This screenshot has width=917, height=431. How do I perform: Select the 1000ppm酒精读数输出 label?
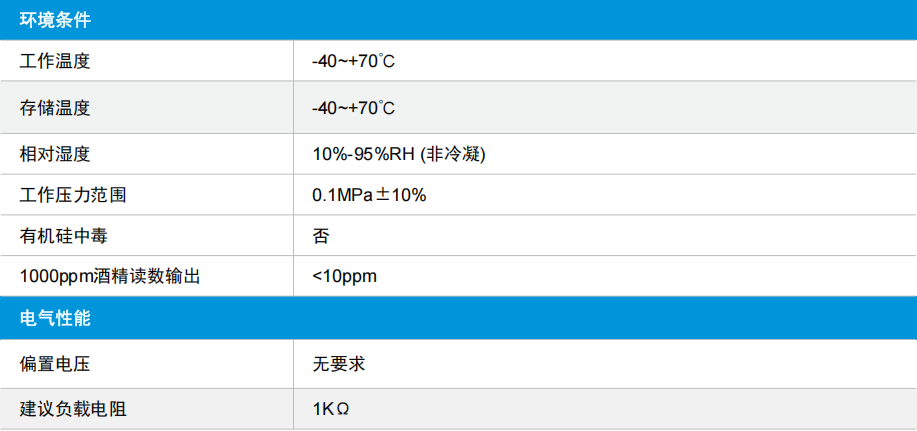pos(110,276)
